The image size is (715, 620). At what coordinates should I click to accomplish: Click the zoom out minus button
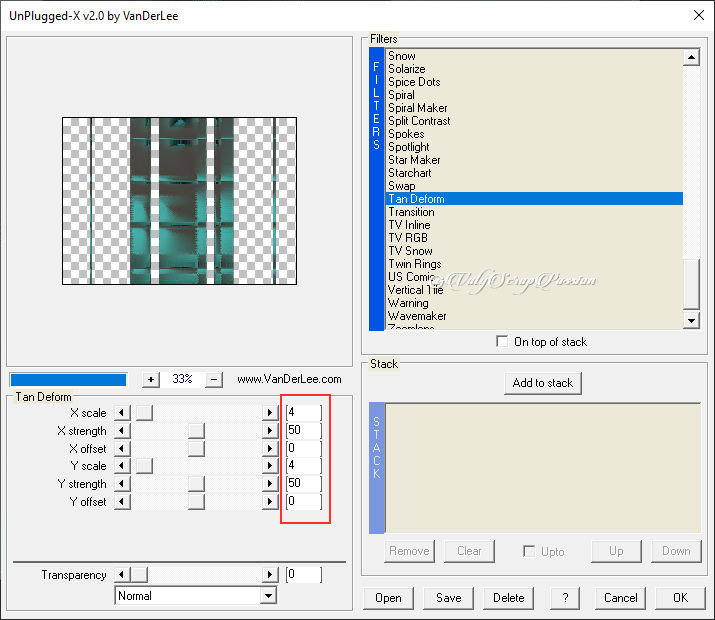pos(214,379)
